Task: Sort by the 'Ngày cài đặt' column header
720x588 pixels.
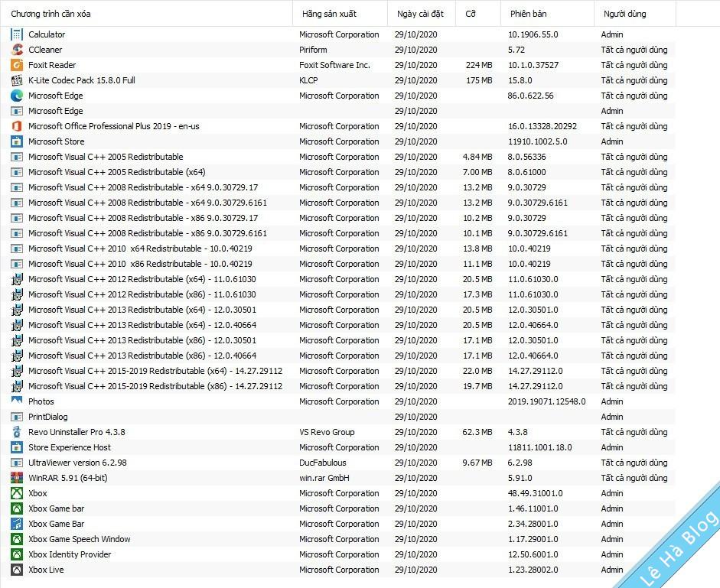Action: [422, 14]
